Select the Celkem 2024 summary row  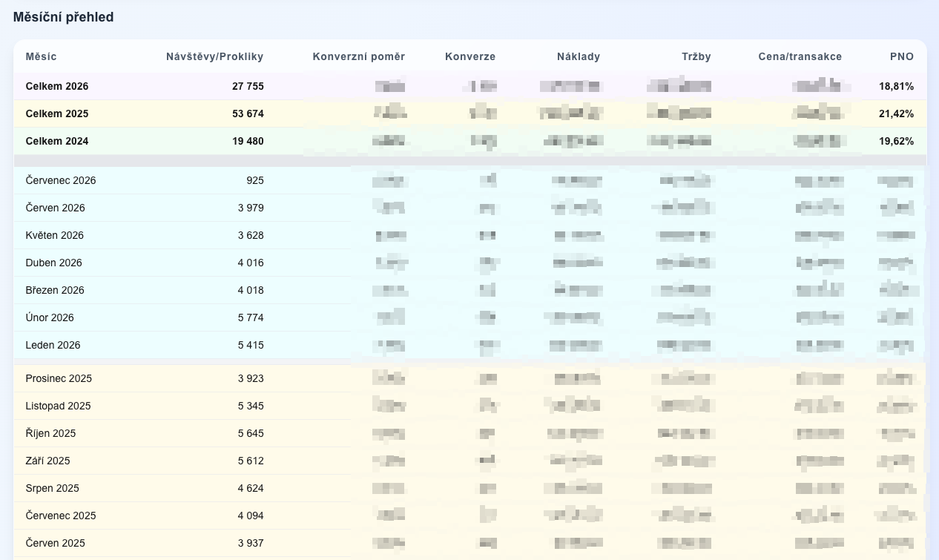click(470, 141)
